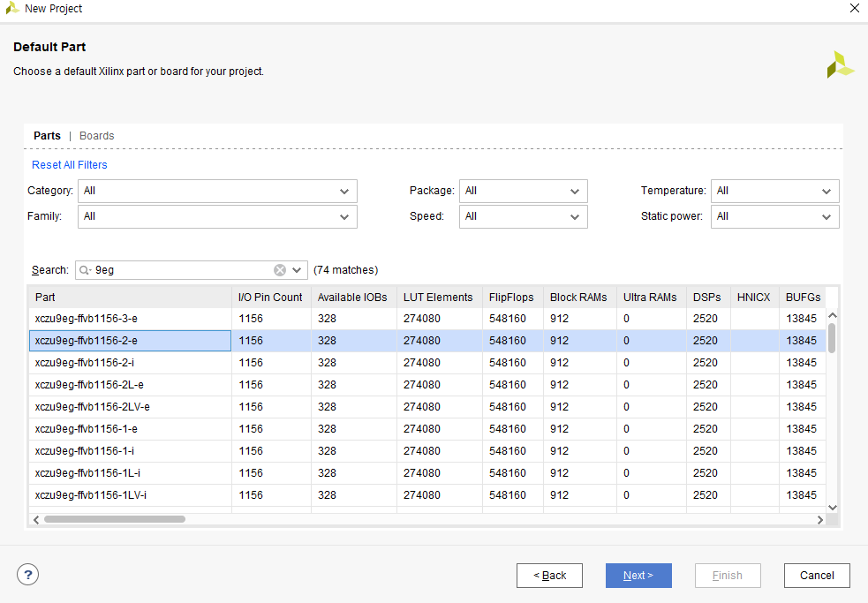Viewport: 868px width, 603px height.
Task: Click the 548160 FlipFlops cell in 1L-i row
Action: click(513, 473)
